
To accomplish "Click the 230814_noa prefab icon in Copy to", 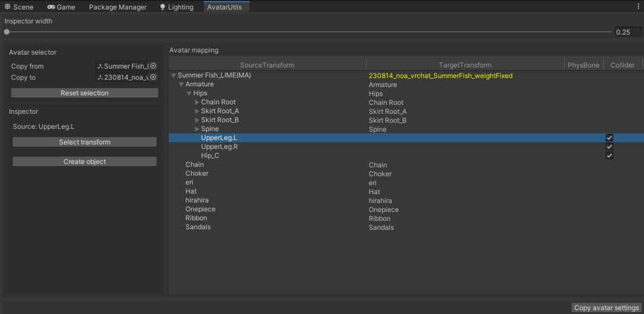I will (100, 77).
